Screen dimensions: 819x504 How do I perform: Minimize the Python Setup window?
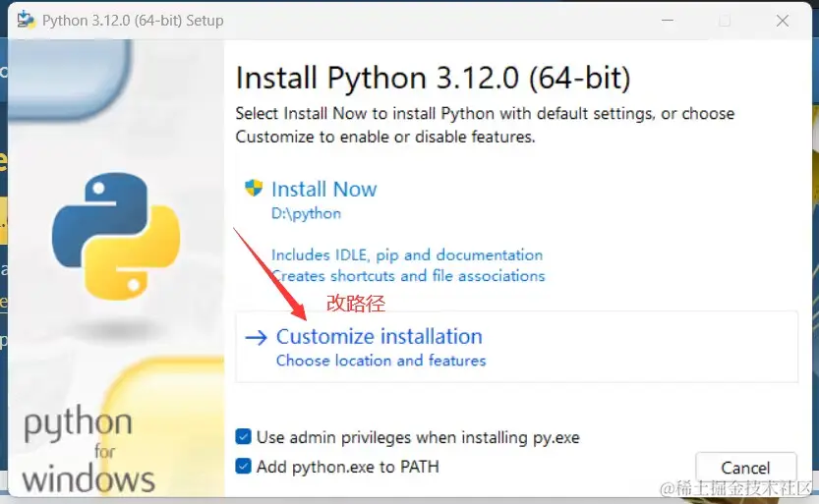point(667,21)
